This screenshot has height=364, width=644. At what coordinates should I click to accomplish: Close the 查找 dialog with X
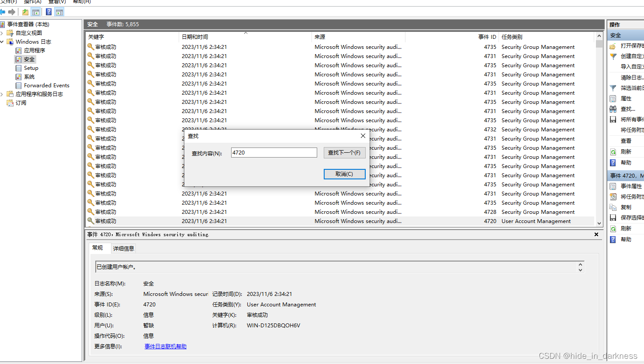pos(363,136)
